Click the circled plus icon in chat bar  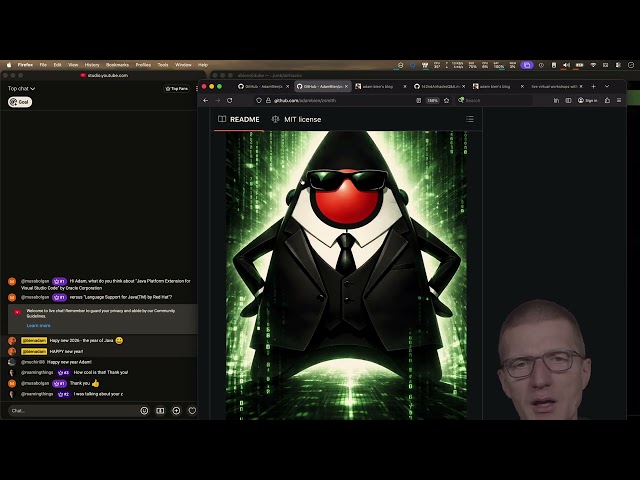[176, 411]
